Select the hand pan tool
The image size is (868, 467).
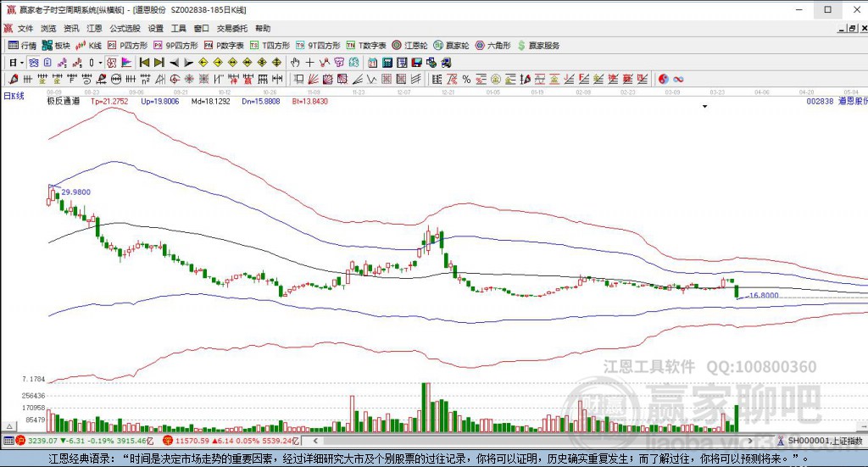pyautogui.click(x=295, y=63)
